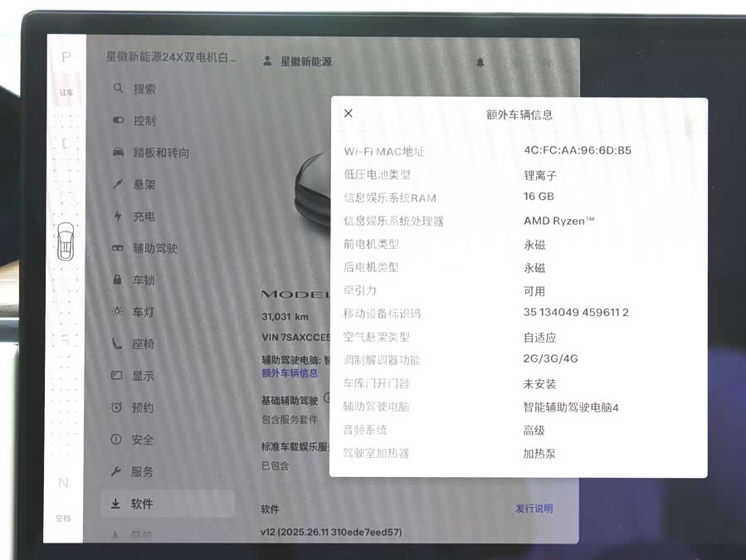Open 辅助驾驶 steering wheel icon
746x560 pixels.
[118, 248]
